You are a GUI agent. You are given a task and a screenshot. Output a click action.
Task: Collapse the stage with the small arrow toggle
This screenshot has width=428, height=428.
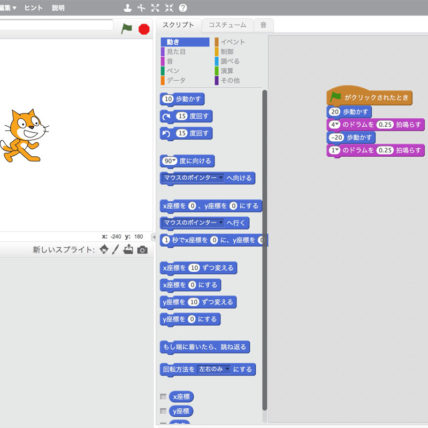point(154,237)
